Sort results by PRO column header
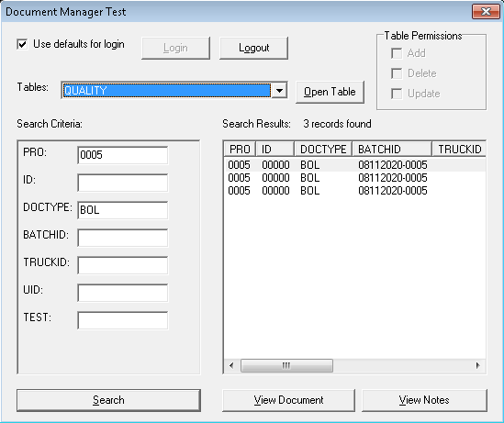The image size is (504, 423). coord(240,150)
